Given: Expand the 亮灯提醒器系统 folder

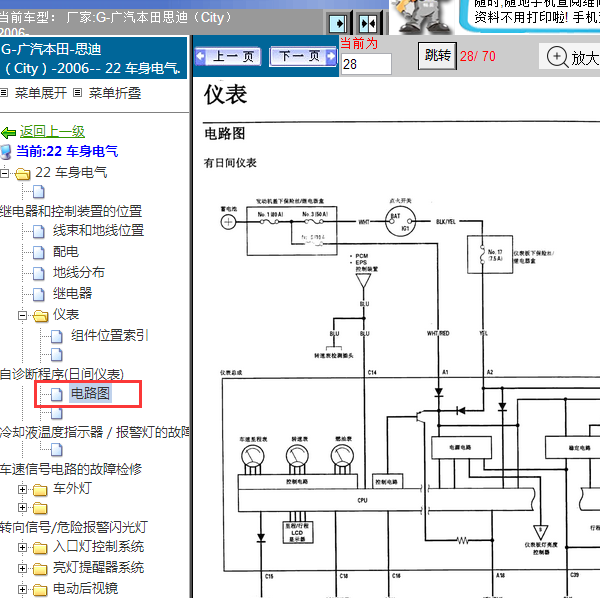Looking at the screenshot, I should [x=23, y=569].
